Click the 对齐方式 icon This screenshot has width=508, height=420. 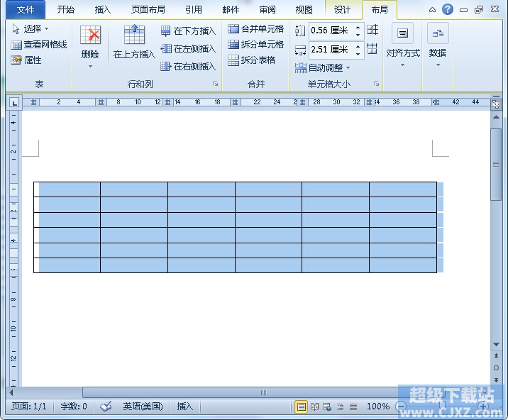point(403,33)
